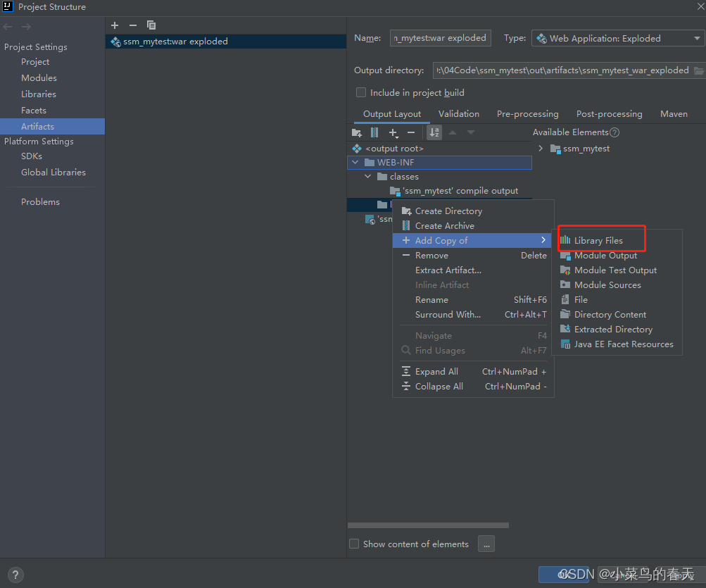Click the Output directory path field
The height and width of the screenshot is (588, 706).
[563, 70]
